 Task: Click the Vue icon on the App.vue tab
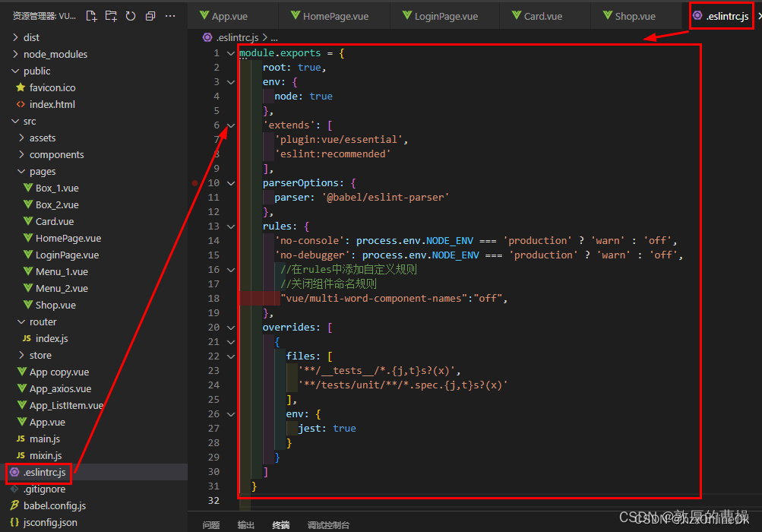tap(204, 15)
